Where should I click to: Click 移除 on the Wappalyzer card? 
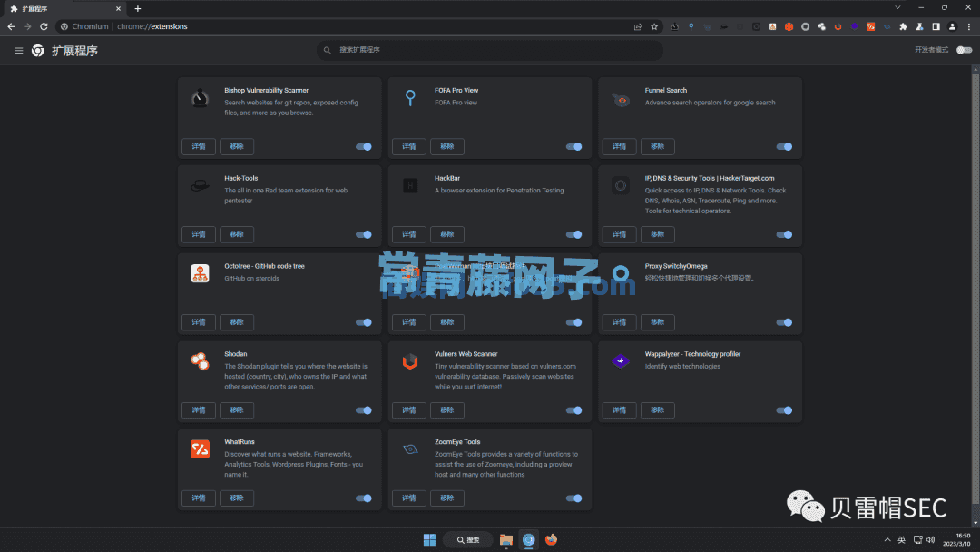658,410
